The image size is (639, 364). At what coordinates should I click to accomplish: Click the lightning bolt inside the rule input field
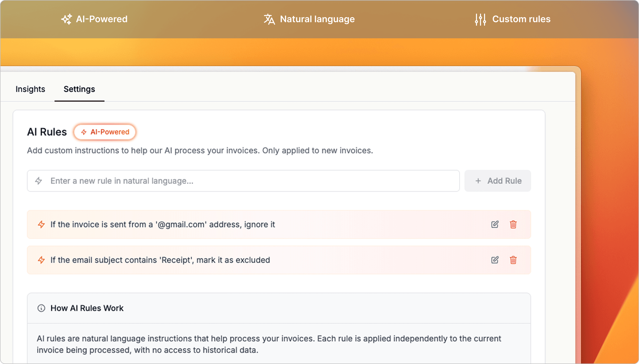click(39, 181)
